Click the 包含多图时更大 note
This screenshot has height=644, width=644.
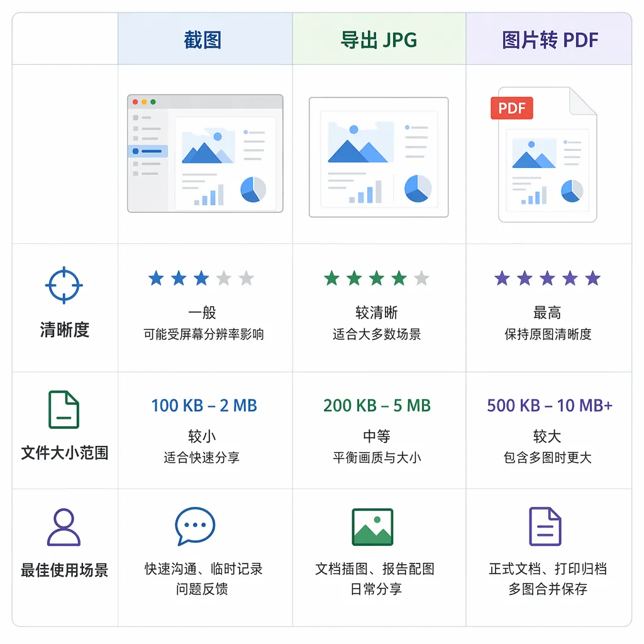[548, 457]
